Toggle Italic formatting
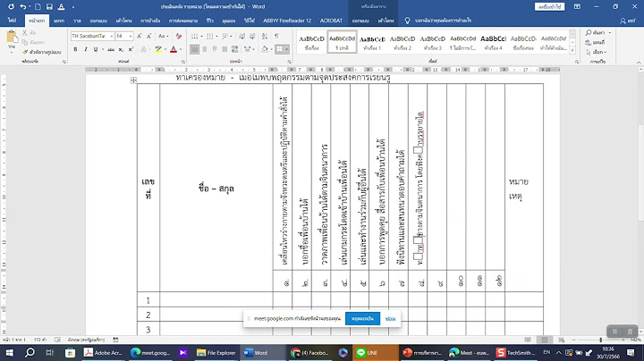Screen dimensions: 644x361 [86, 49]
